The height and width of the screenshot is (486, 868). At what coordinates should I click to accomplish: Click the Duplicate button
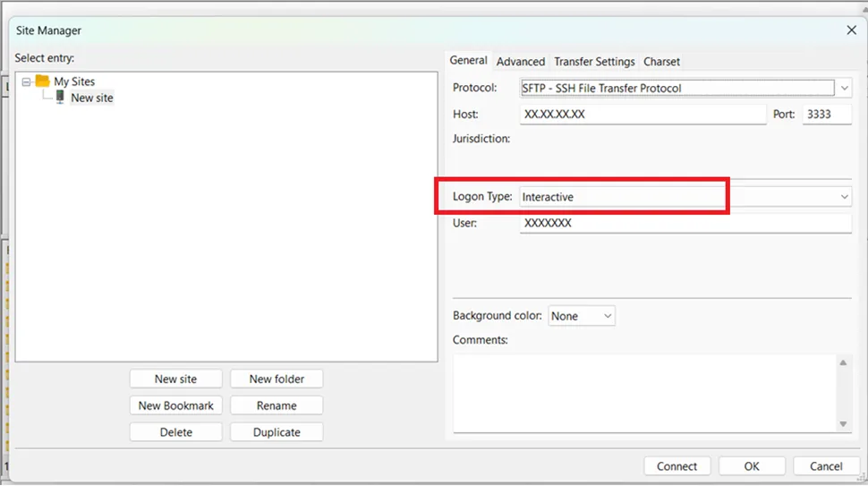click(277, 432)
